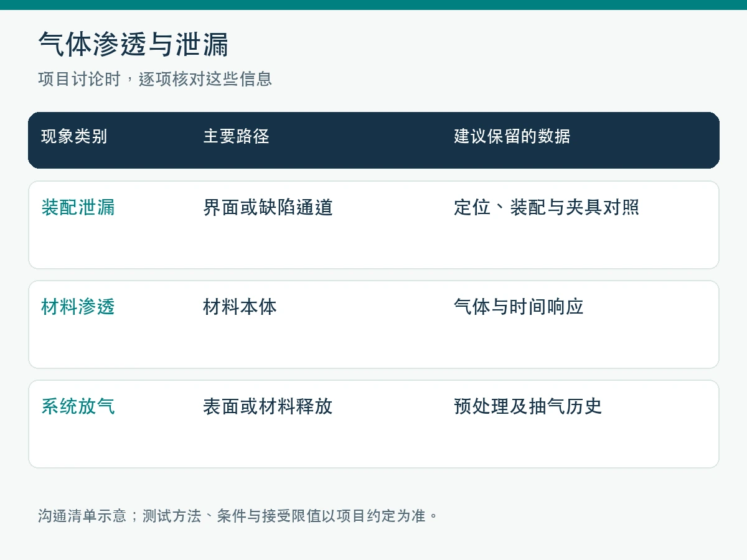Image resolution: width=747 pixels, height=560 pixels.
Task: Click the 主要路径 column header
Action: point(236,136)
